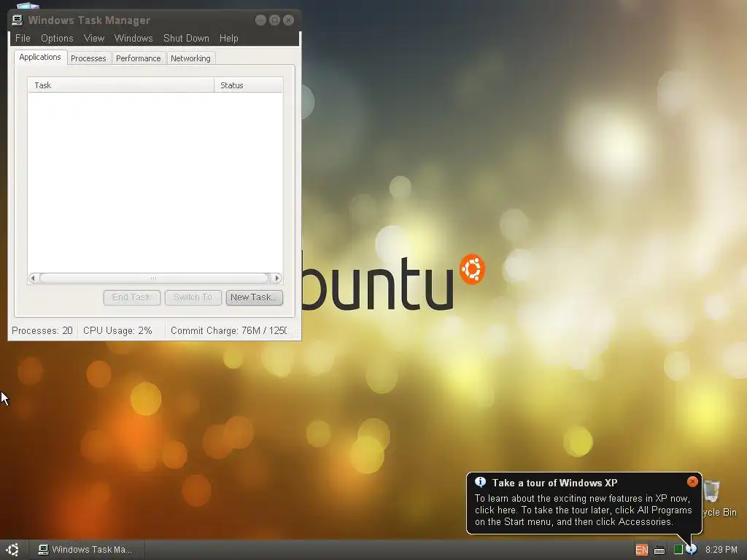The width and height of the screenshot is (747, 560).
Task: Click the scroll left arrow in task list
Action: point(33,278)
